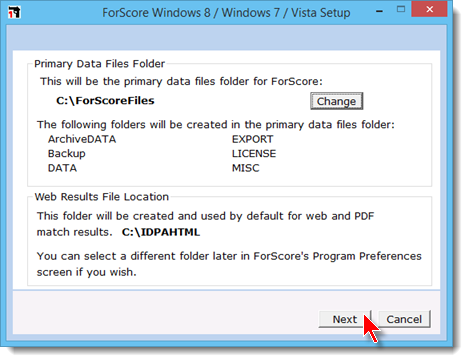Click the Backup folder name
This screenshot has width=468, height=362.
[x=67, y=154]
